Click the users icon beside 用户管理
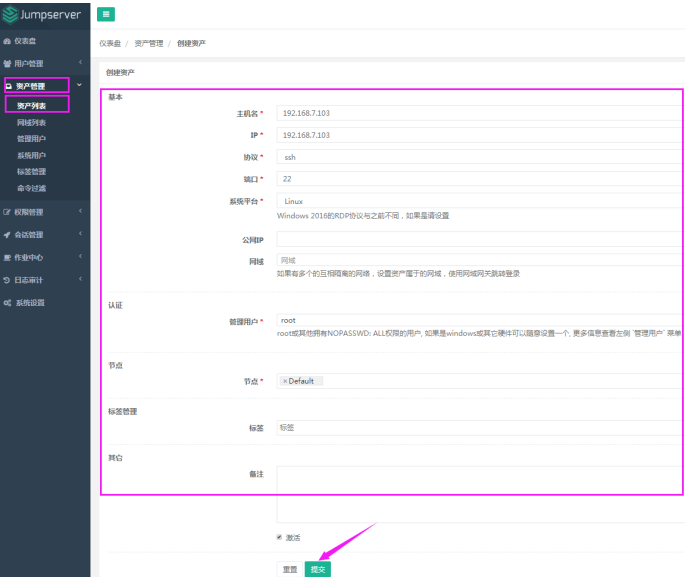This screenshot has width=689, height=577. (7, 64)
